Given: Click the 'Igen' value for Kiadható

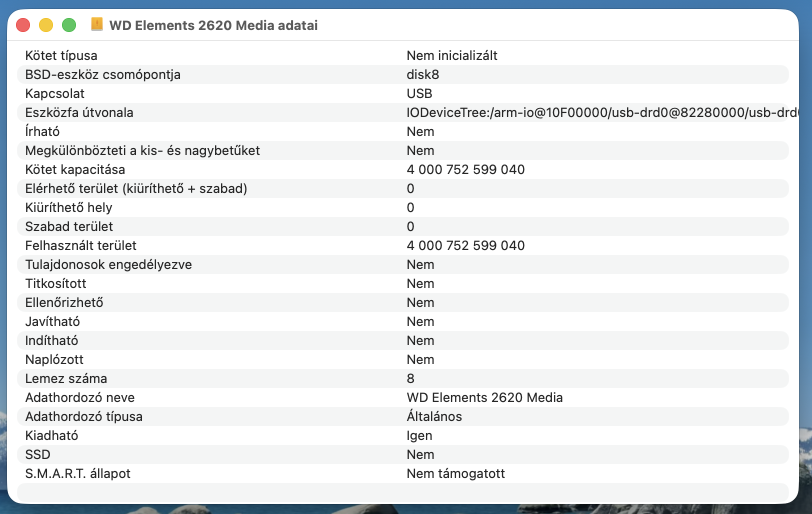Looking at the screenshot, I should click(419, 435).
